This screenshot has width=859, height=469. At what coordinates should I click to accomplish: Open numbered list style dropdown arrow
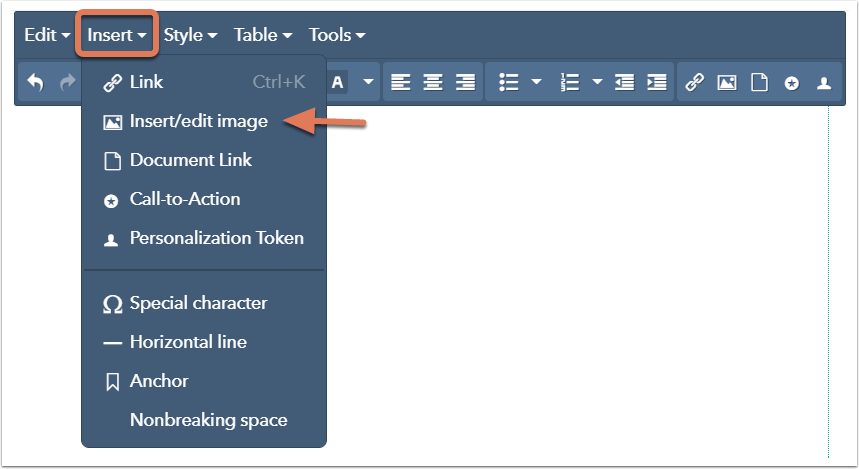597,82
